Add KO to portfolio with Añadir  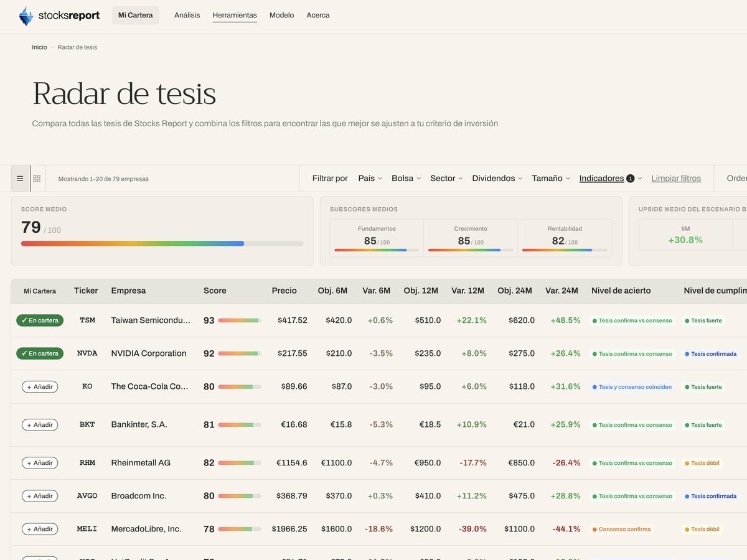coord(40,386)
